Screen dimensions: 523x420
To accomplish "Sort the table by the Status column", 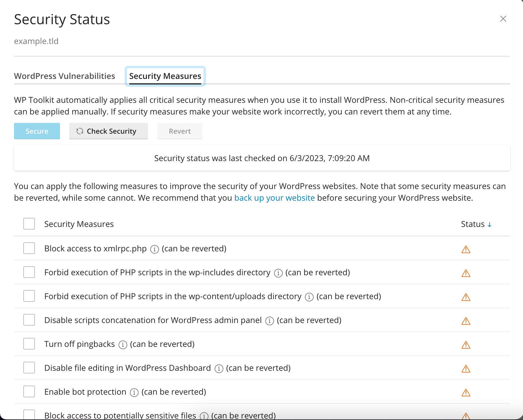I will pyautogui.click(x=476, y=224).
